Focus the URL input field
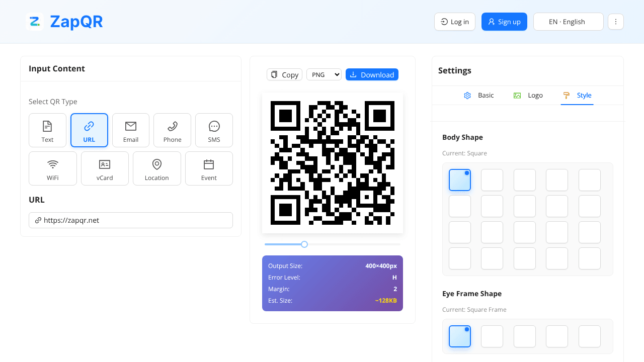The image size is (644, 362). click(131, 220)
